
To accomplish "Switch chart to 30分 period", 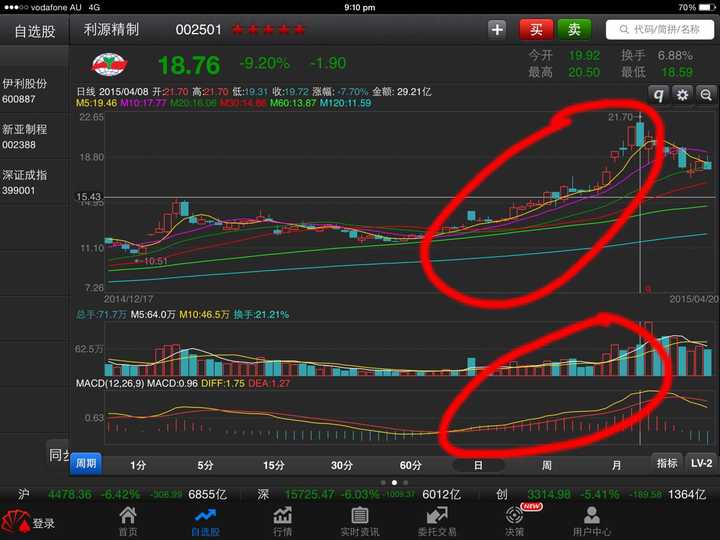I will pos(342,465).
